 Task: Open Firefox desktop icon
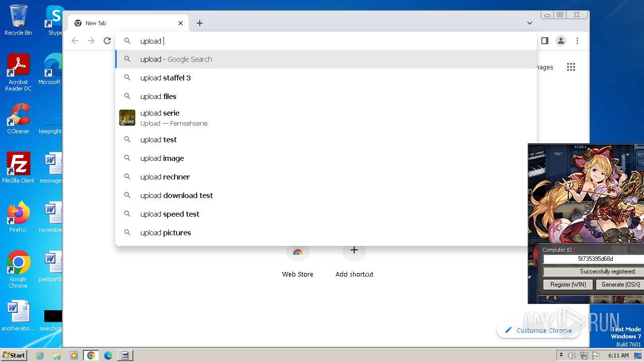point(18,217)
